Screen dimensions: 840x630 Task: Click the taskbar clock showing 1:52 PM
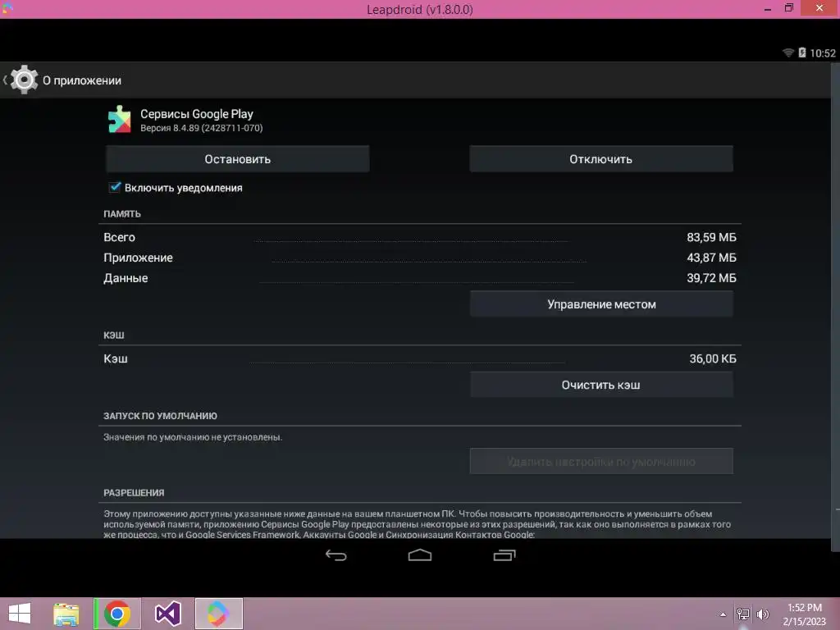point(804,608)
